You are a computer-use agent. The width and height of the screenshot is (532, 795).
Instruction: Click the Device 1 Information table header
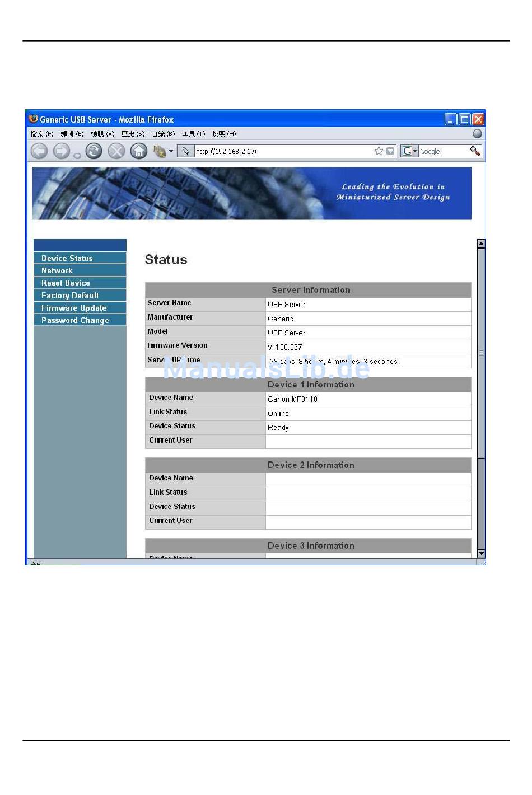click(x=308, y=384)
